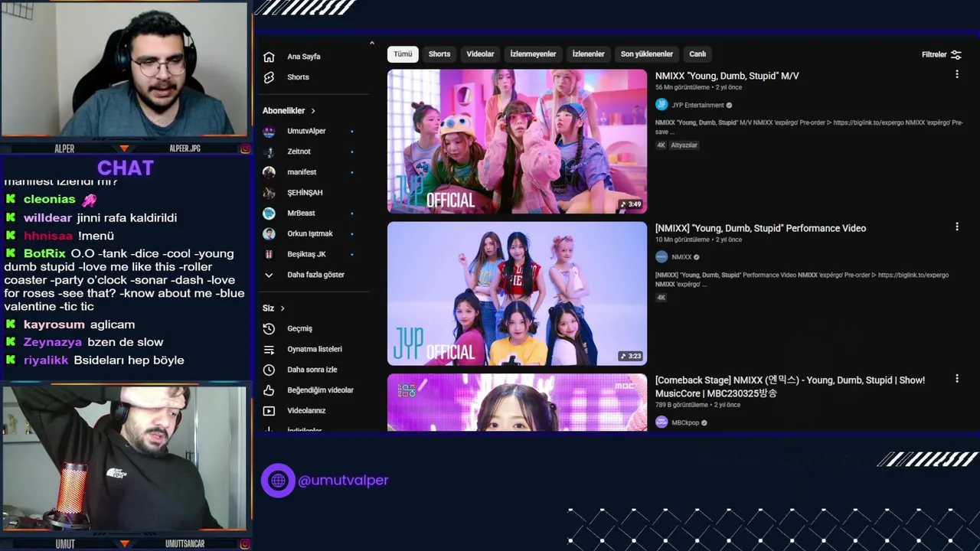Click the manifest channel avatar
This screenshot has height=551, width=980.
click(269, 172)
